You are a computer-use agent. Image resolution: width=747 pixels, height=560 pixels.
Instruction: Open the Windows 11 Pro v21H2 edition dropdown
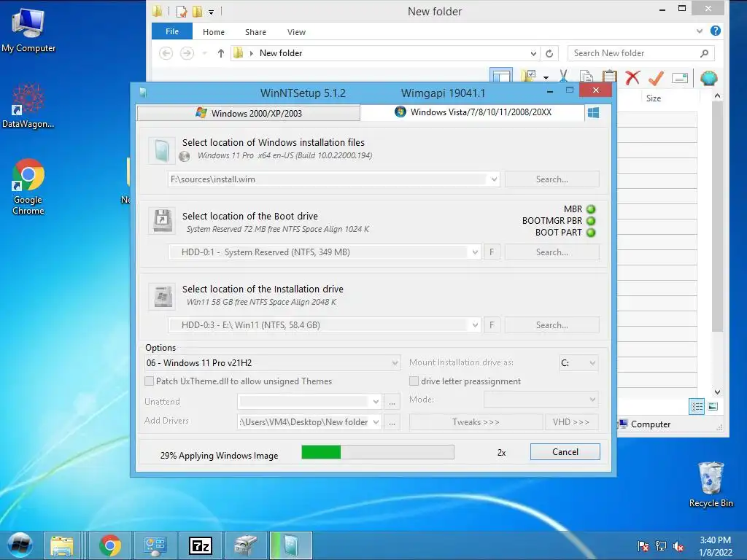pos(395,363)
